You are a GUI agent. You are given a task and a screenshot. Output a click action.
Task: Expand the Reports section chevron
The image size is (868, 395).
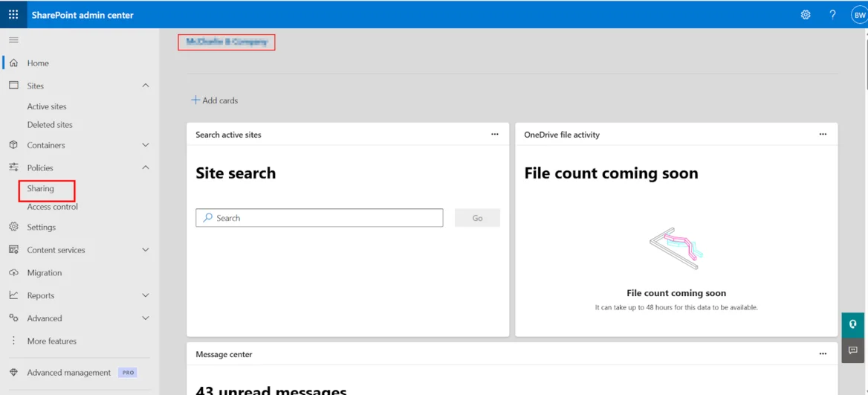click(x=146, y=295)
